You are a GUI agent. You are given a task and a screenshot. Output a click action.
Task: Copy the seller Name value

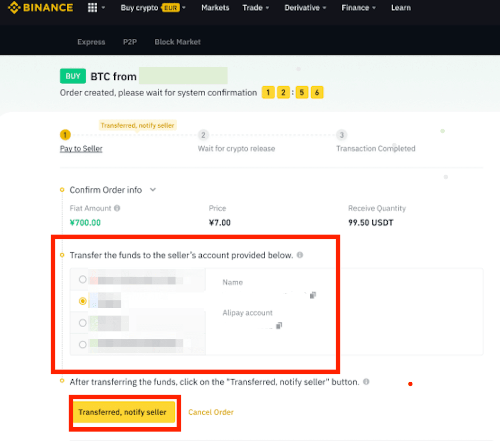[x=313, y=295]
